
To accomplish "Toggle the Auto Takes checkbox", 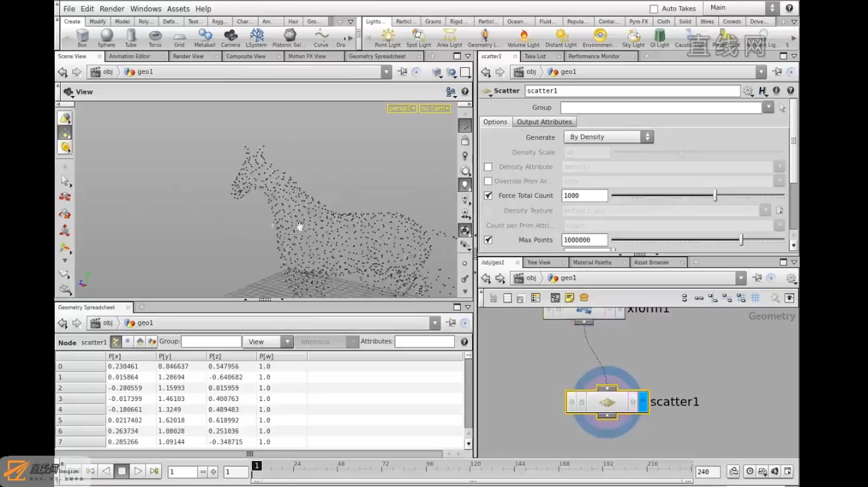I will (654, 9).
